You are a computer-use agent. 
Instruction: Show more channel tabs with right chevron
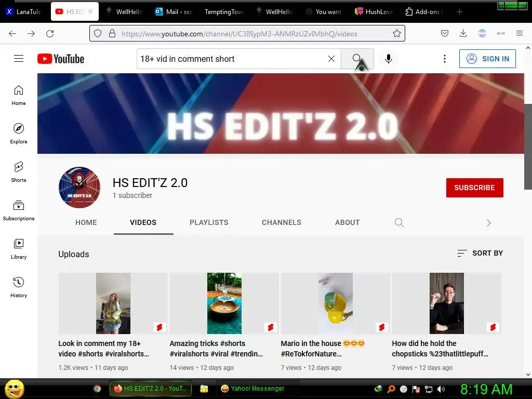[x=488, y=222]
